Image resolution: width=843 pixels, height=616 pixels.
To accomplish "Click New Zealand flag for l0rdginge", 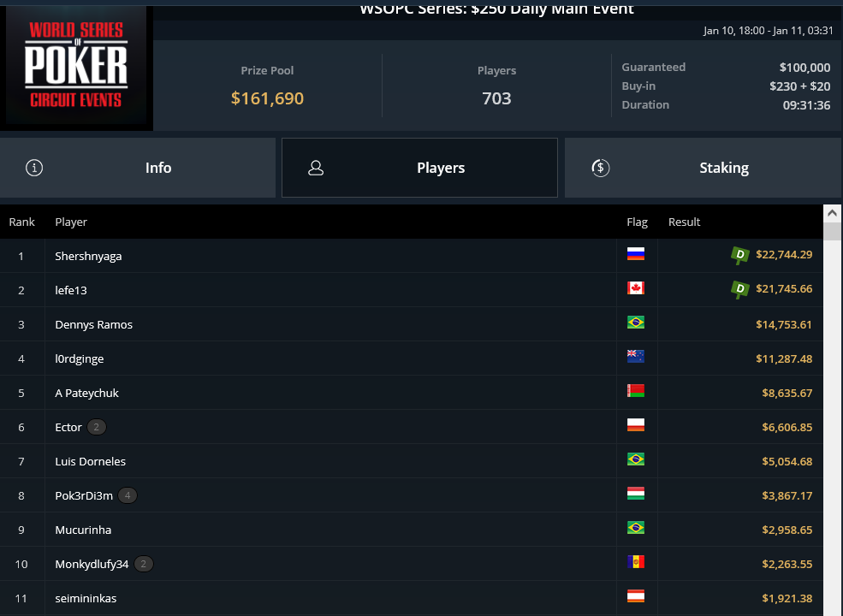I will (x=636, y=357).
